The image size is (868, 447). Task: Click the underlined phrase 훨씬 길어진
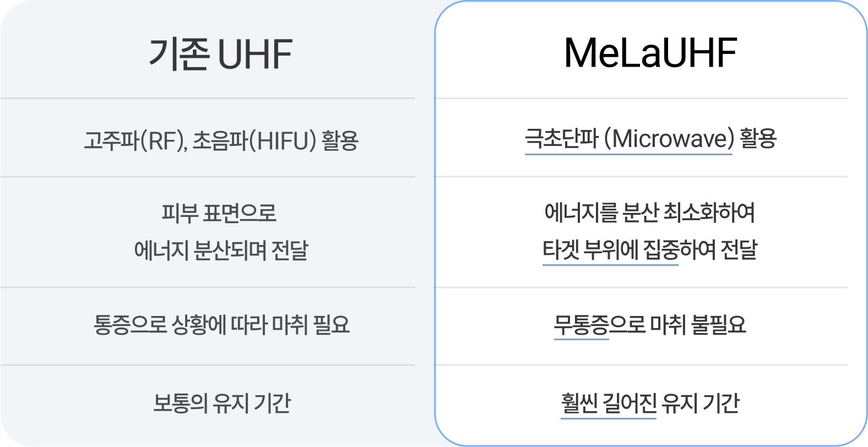point(609,403)
